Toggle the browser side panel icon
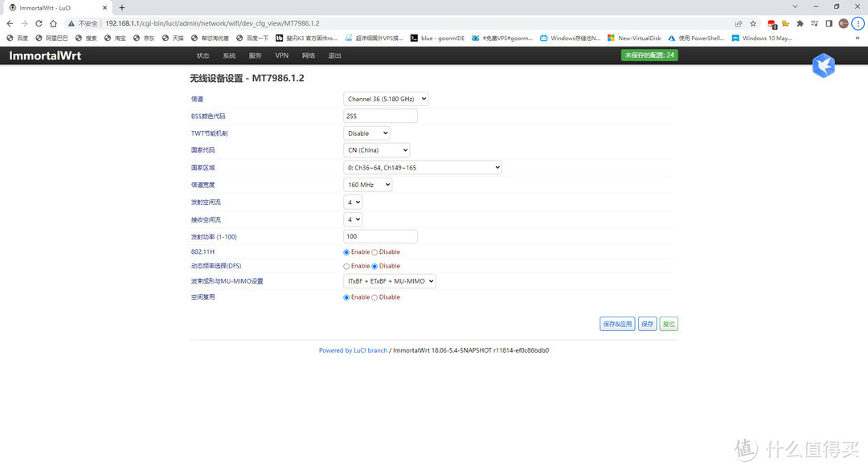868x470 pixels. click(829, 23)
